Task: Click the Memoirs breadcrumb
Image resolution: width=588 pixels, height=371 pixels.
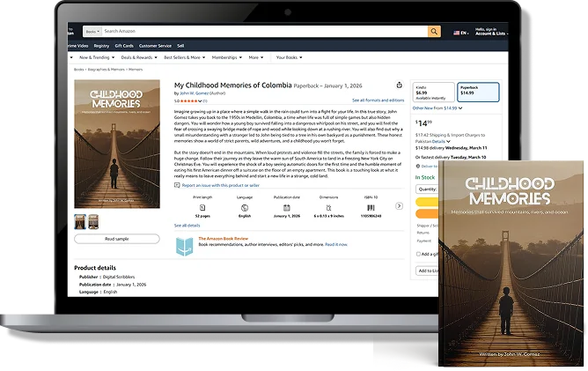Action: [136, 70]
